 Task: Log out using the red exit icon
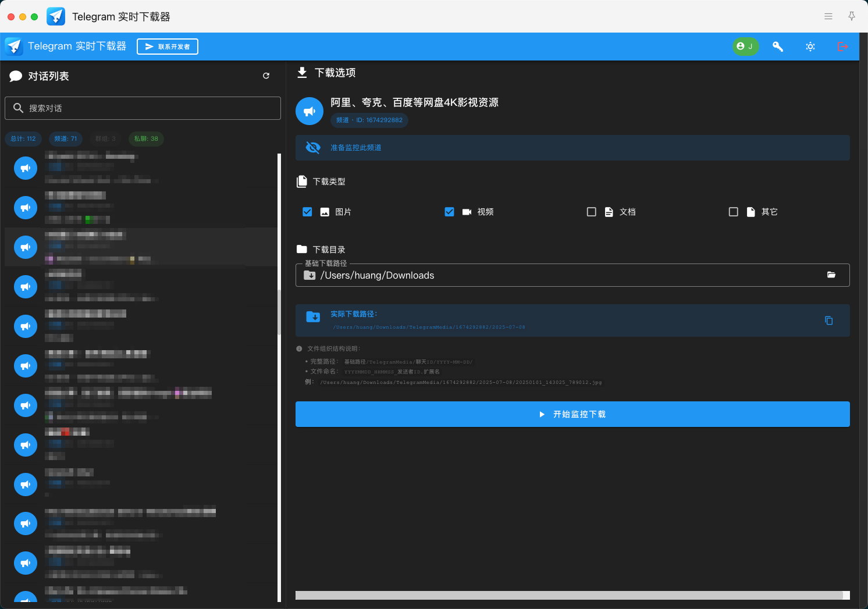(842, 47)
